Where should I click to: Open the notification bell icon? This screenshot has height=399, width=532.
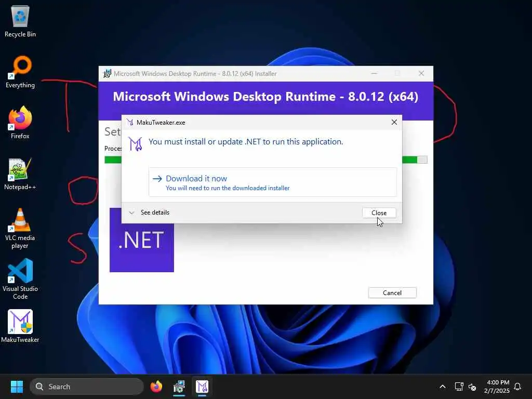pyautogui.click(x=517, y=387)
